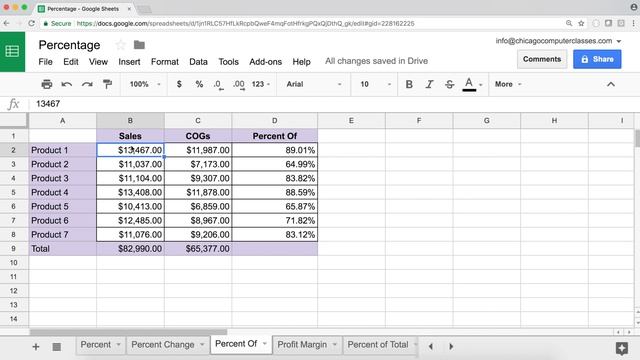The image size is (640, 360).
Task: Click the horizontal scrollbar thumb
Action: point(128,332)
